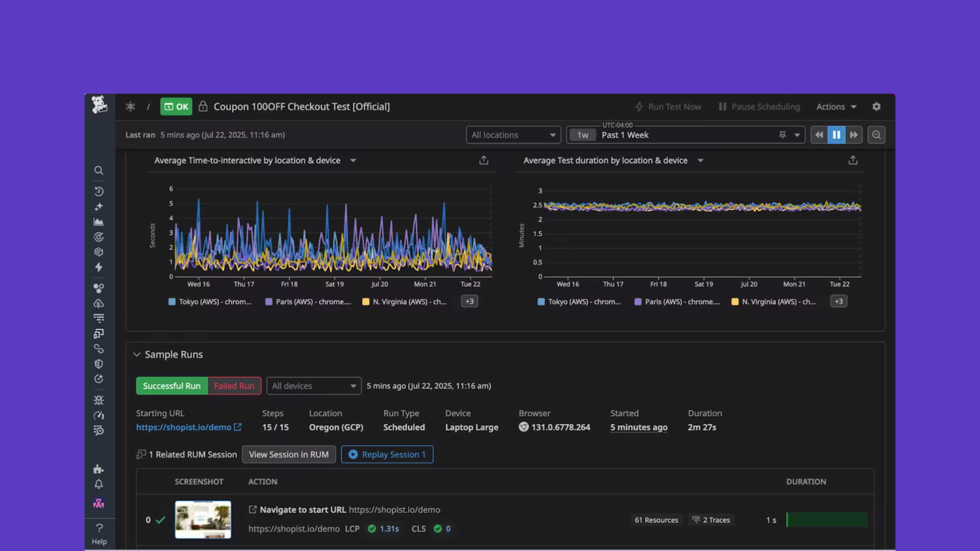This screenshot has height=551, width=980.
Task: Collapse the Sample Runs section
Action: coord(137,354)
